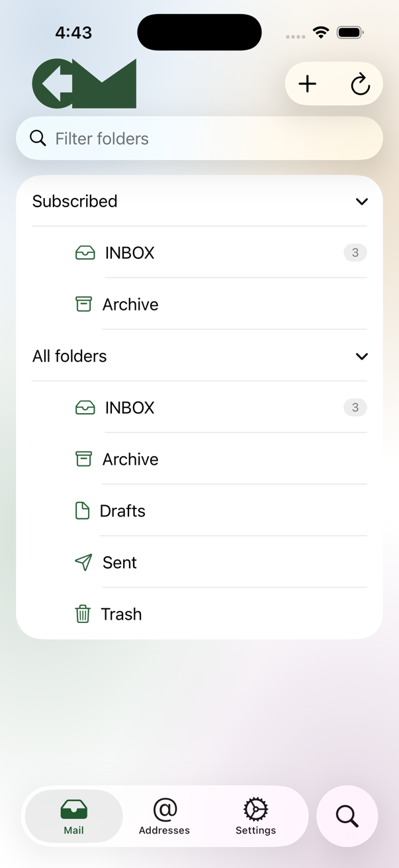This screenshot has height=868, width=399.
Task: Tap the round search button at bottom
Action: click(x=347, y=816)
